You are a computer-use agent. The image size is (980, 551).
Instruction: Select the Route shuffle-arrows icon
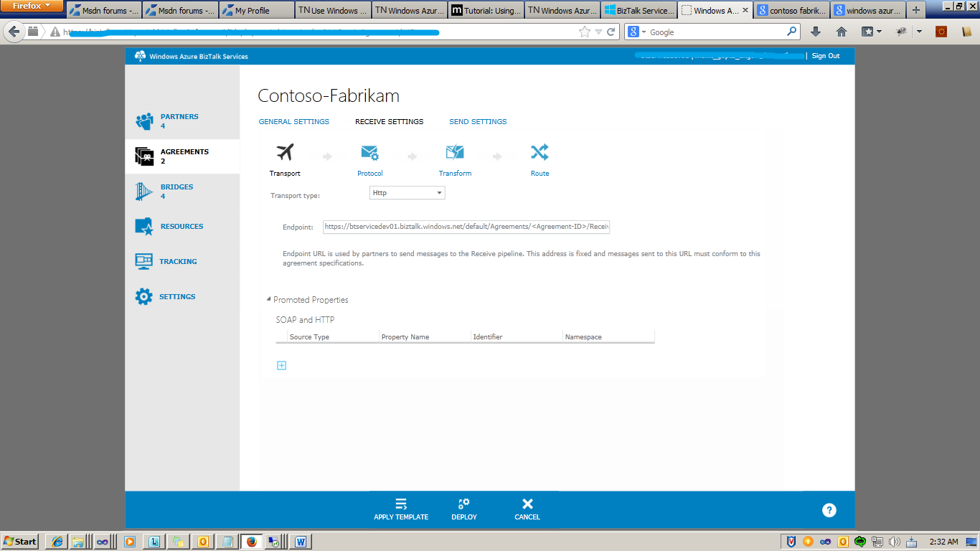[540, 152]
